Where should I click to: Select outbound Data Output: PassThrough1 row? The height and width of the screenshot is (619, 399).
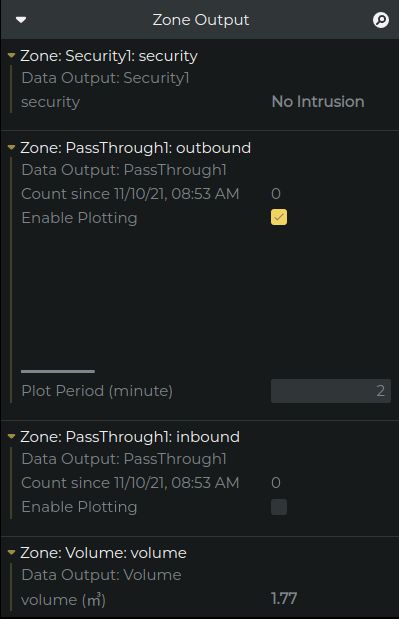[x=124, y=170]
